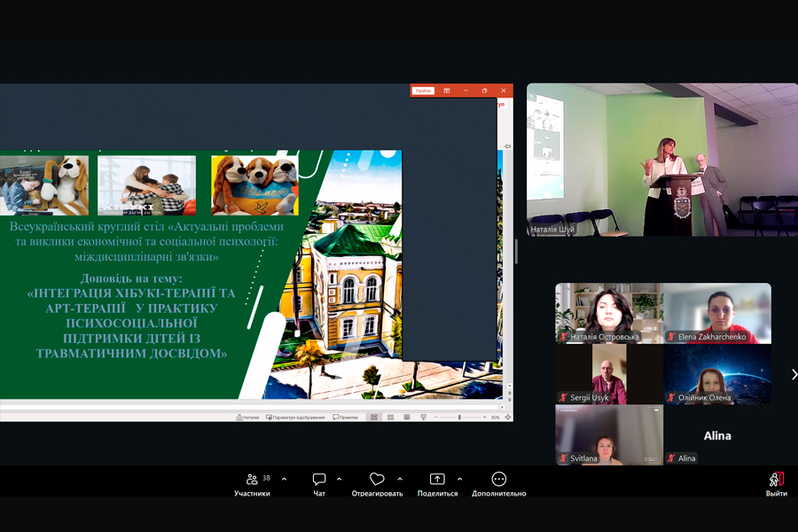
Task: Select Svitlana video tile
Action: click(609, 434)
